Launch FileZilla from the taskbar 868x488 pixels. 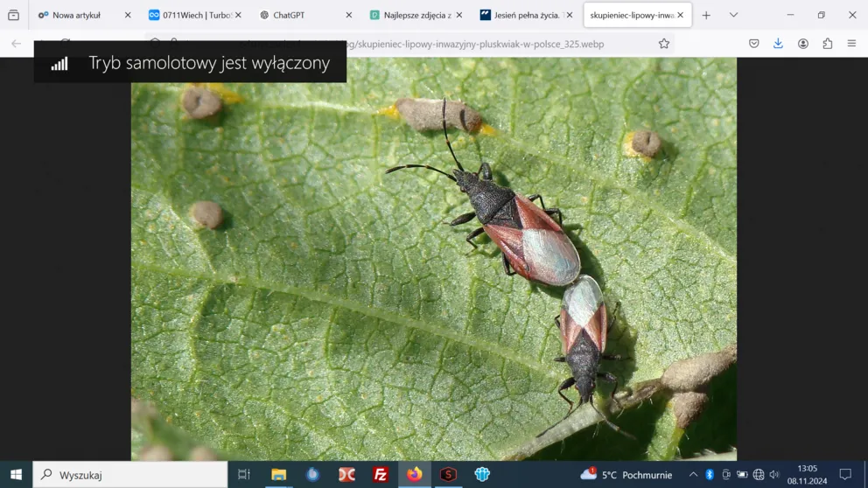coord(381,475)
